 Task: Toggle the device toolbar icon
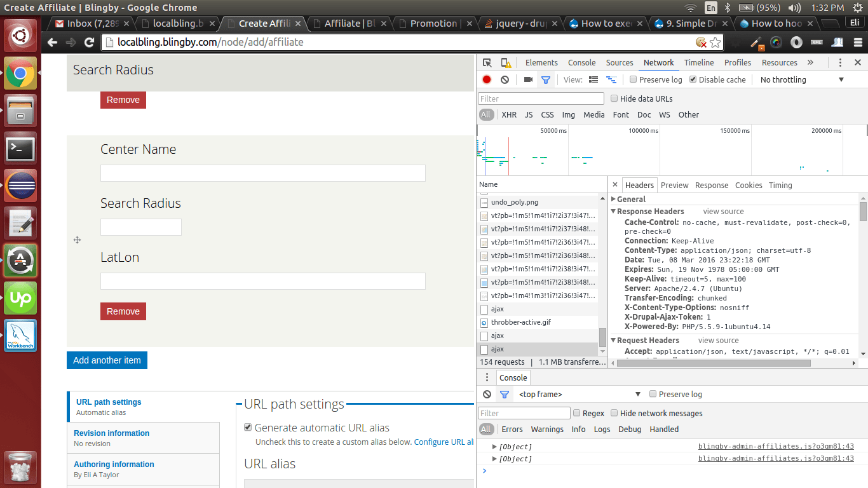pyautogui.click(x=505, y=62)
